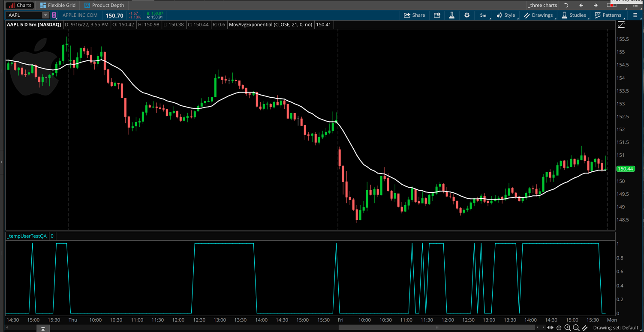
Task: Click the R: 0.6 range value
Action: [x=219, y=24]
